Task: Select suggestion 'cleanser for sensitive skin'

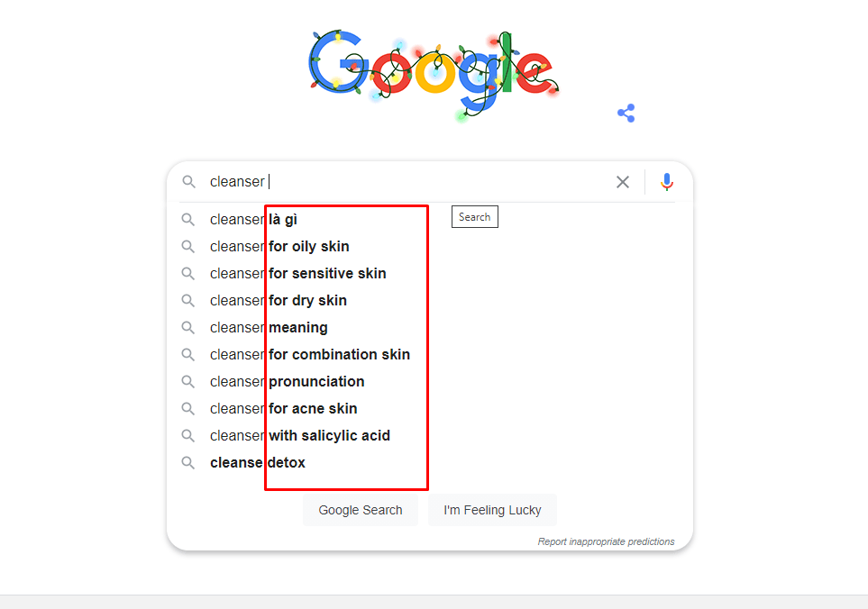Action: (297, 274)
